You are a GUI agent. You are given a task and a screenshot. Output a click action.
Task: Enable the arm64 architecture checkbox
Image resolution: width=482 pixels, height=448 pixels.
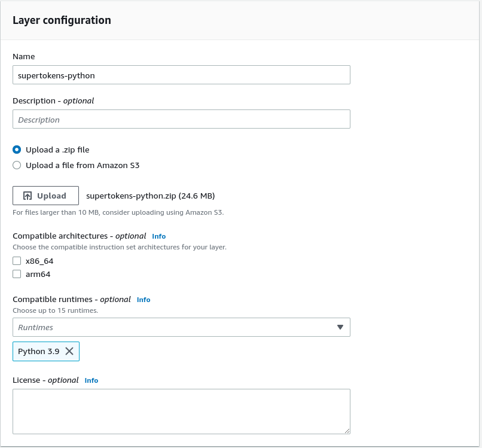tap(17, 273)
